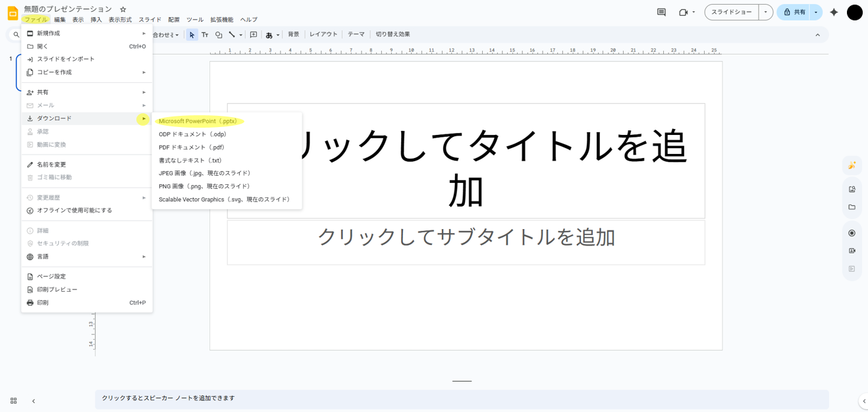The image size is (868, 414).
Task: Select the line tool
Action: point(232,35)
